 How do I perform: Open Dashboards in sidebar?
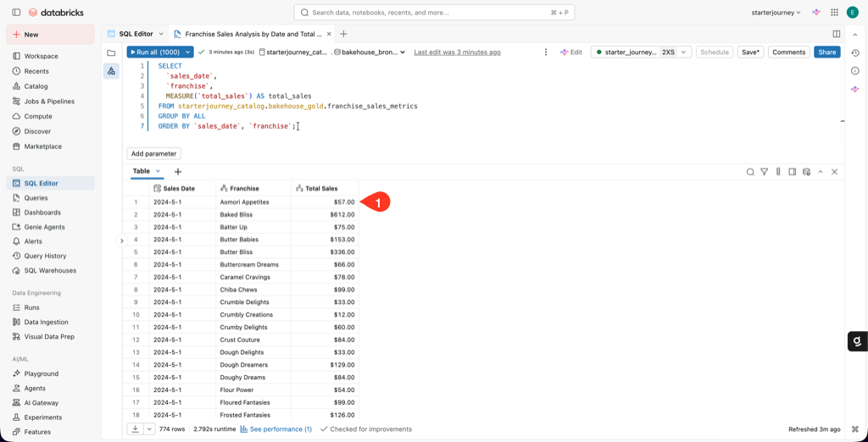click(50, 213)
